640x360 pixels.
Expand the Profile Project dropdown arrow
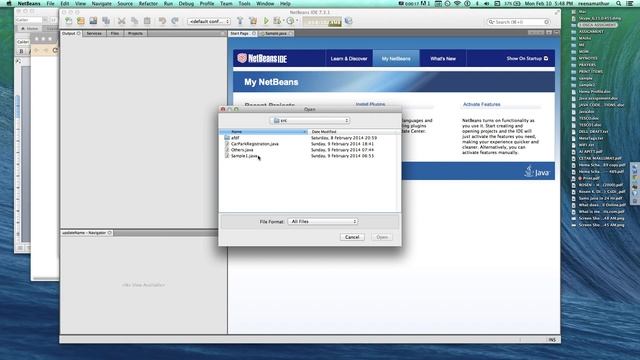point(297,21)
